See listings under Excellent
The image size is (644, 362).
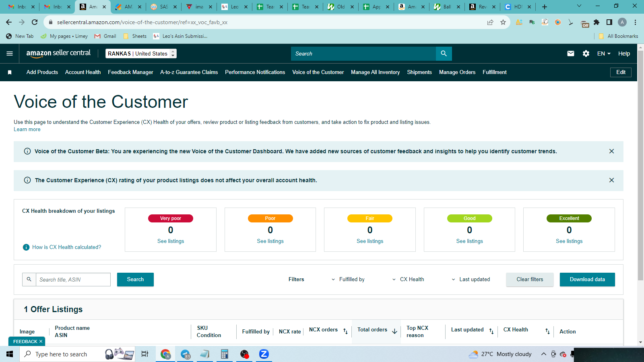click(x=569, y=241)
